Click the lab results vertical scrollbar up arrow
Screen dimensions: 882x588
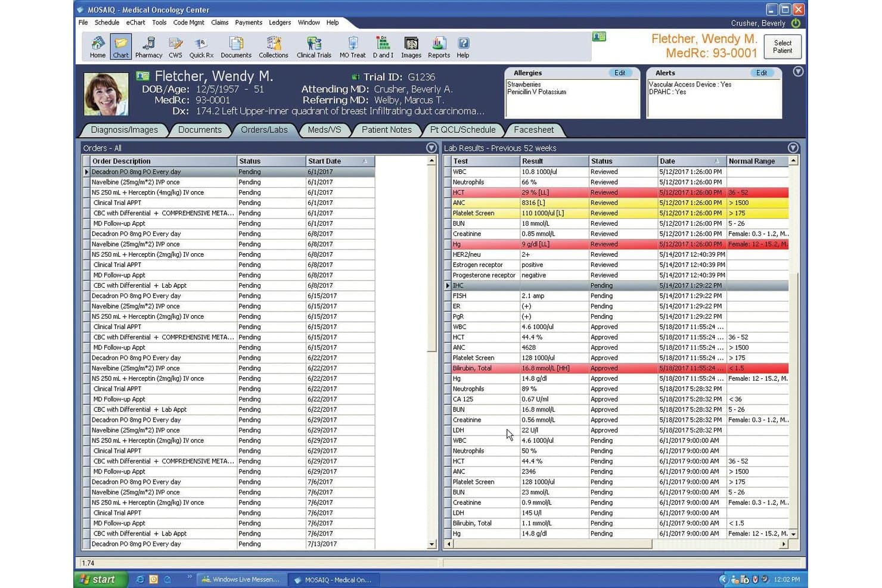(x=793, y=161)
